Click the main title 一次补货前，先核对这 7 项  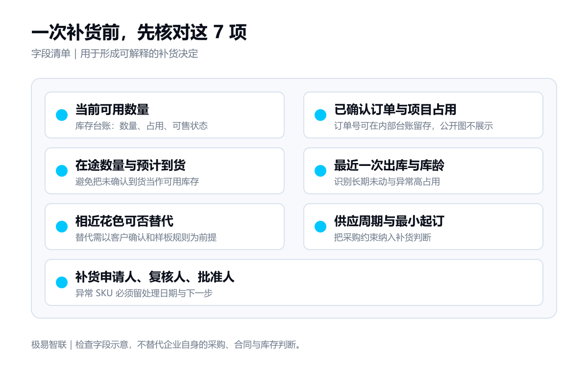[x=139, y=33]
